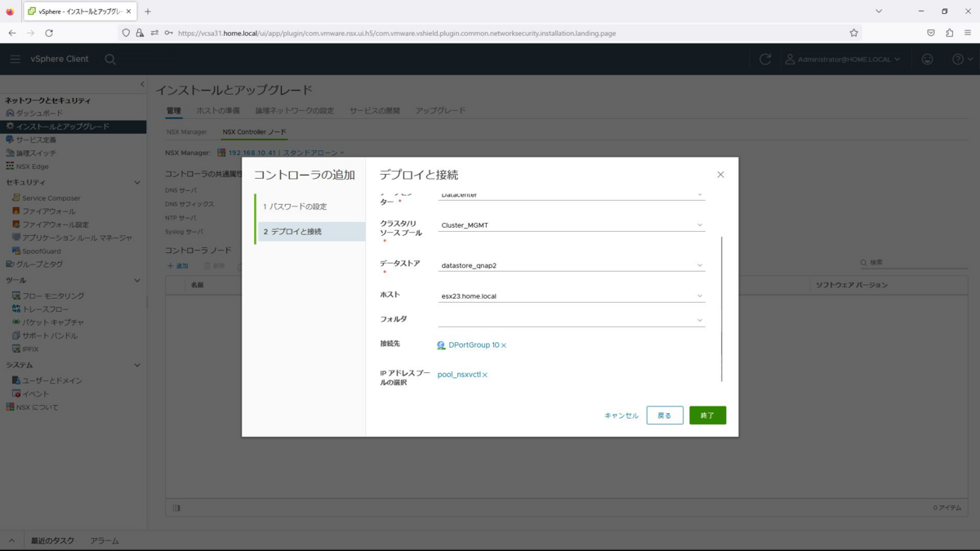The height and width of the screenshot is (551, 980).
Task: Open the vSphere Client hamburger menu
Action: pos(15,59)
